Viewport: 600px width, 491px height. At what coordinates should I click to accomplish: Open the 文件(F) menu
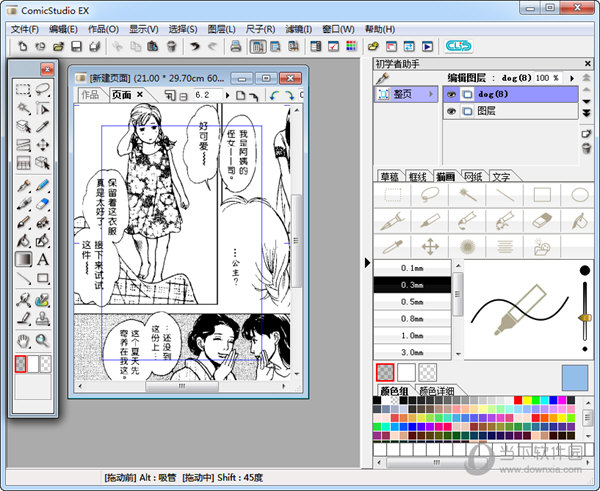coord(24,29)
